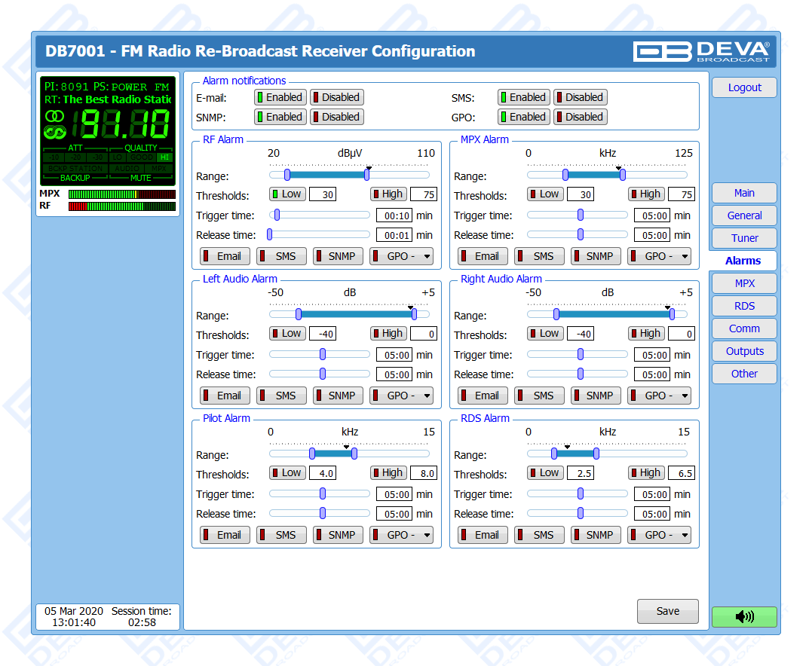
Task: Click the MPX level meter bar
Action: [x=121, y=194]
